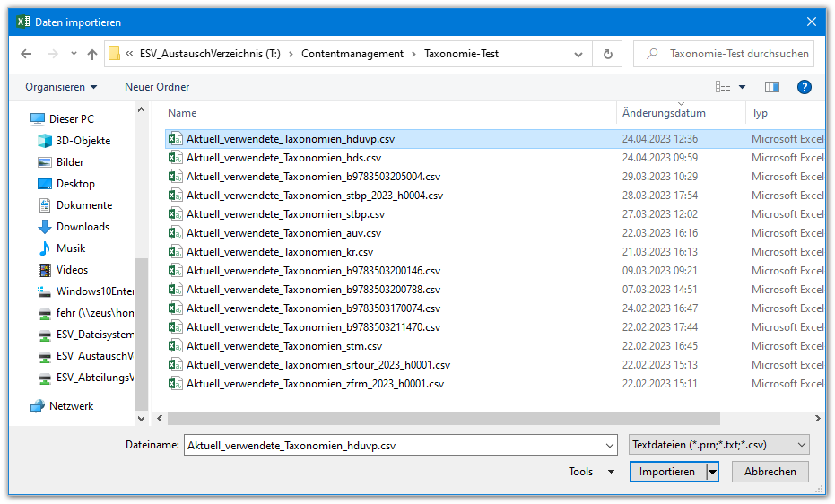Viewport: 835px width, 504px height.
Task: Sort files by Änderungsdatum column header
Action: coord(664,114)
